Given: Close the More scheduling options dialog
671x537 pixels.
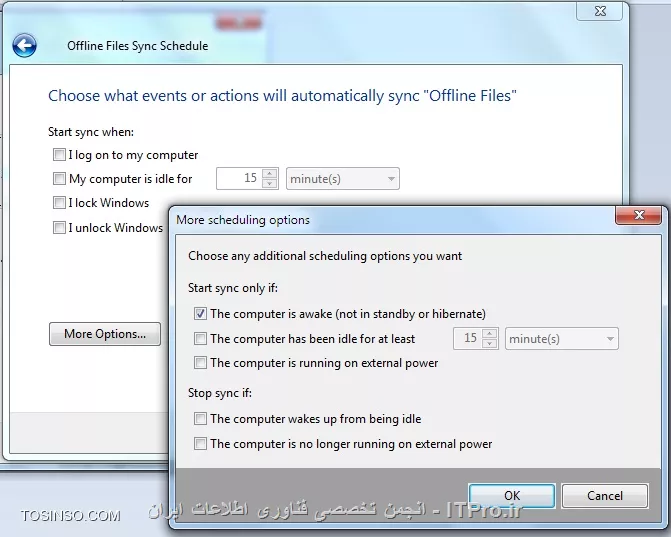Looking at the screenshot, I should [638, 215].
